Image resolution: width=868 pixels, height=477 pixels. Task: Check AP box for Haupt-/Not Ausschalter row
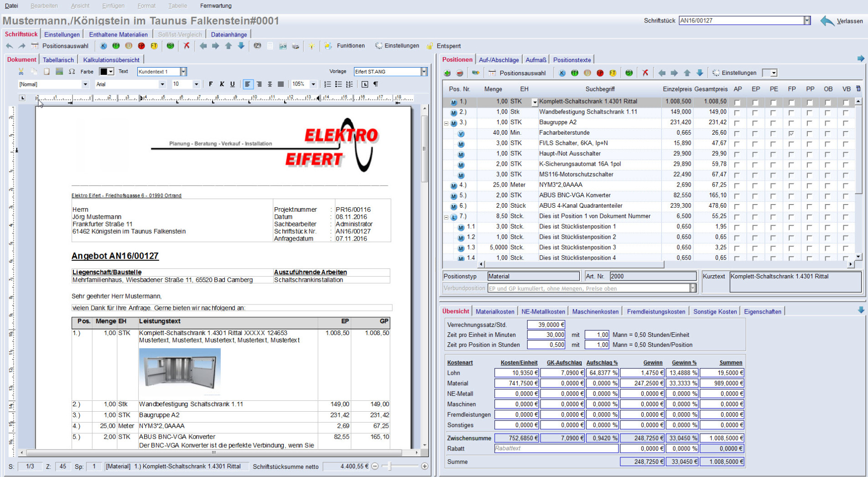[x=737, y=154]
